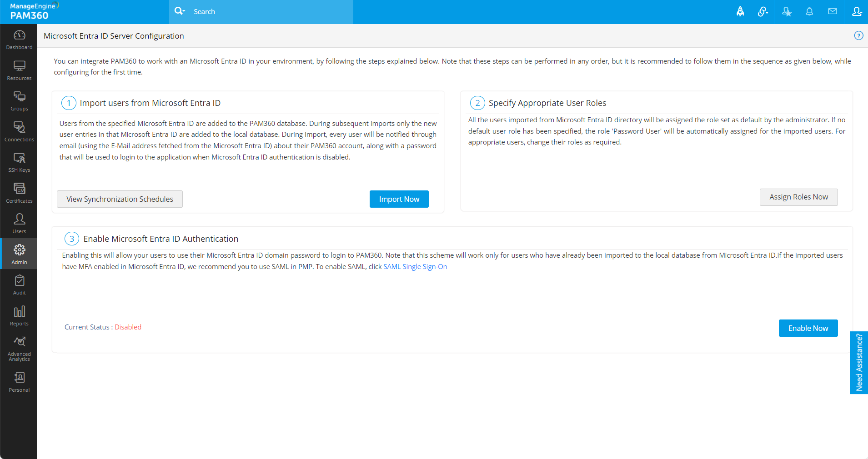Open Advanced Analytics in the sidebar
Viewport: 868px width, 459px height.
pos(19,349)
